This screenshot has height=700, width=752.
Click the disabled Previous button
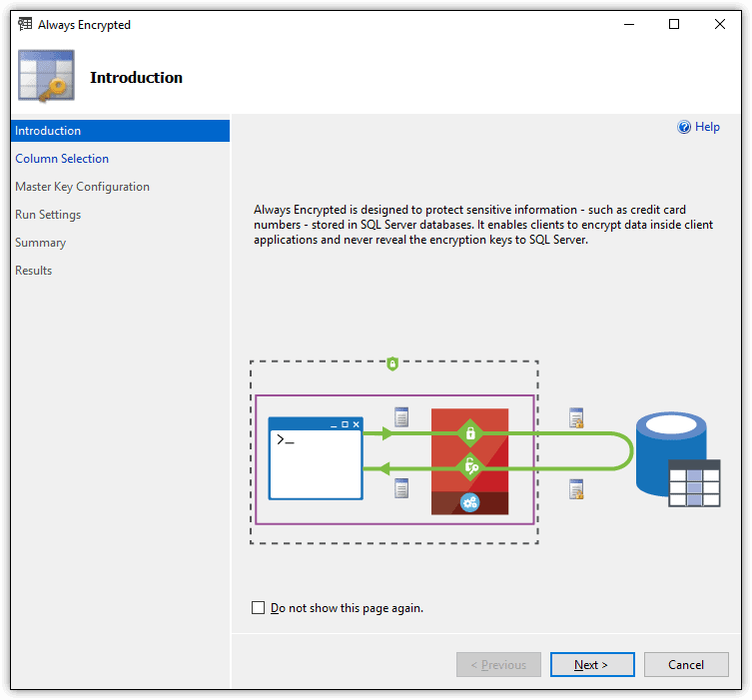coord(498,664)
